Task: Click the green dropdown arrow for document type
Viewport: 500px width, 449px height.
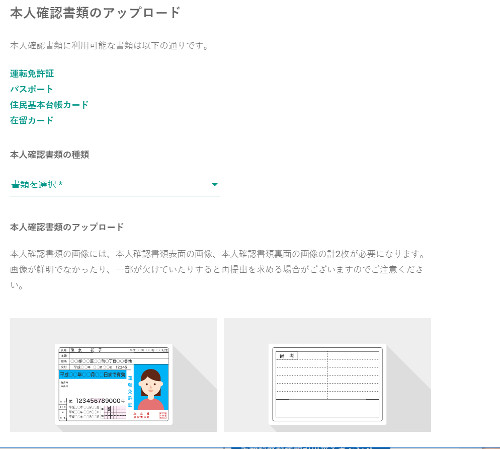Action: [215, 184]
